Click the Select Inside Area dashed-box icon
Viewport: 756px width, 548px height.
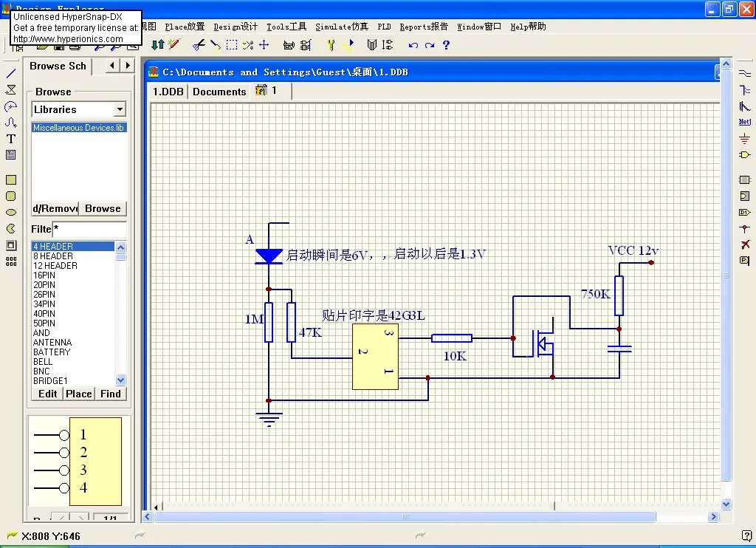(232, 45)
